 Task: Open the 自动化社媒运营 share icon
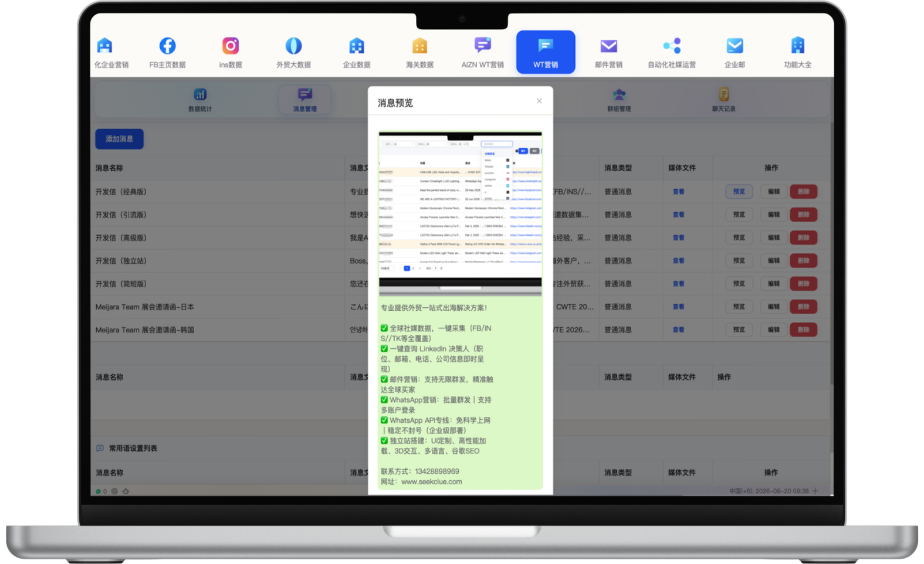click(x=672, y=46)
